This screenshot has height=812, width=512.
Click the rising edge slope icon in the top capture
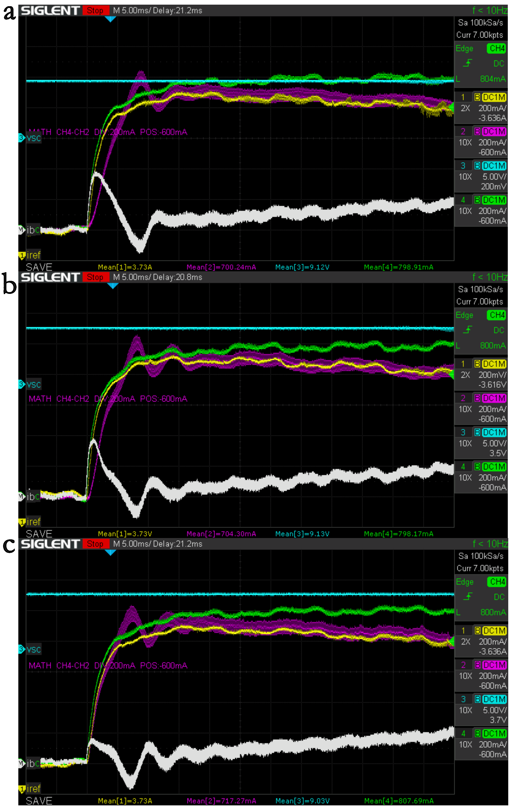click(x=468, y=63)
